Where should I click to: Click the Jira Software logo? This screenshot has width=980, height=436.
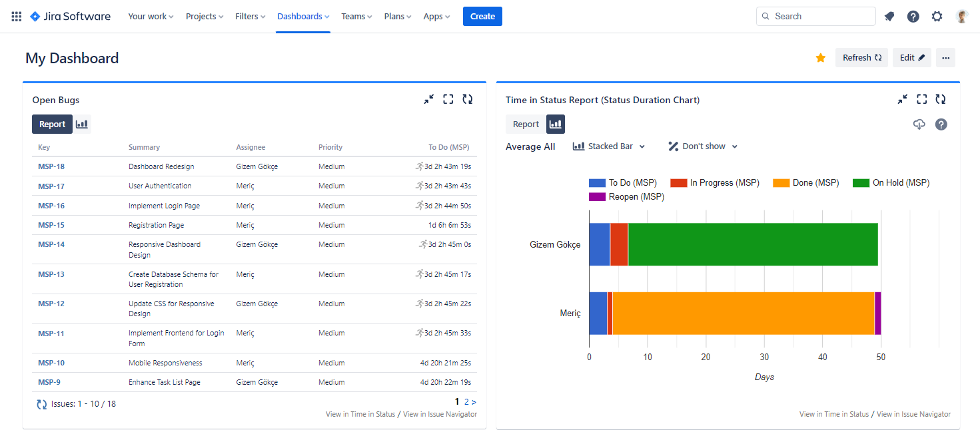point(69,16)
